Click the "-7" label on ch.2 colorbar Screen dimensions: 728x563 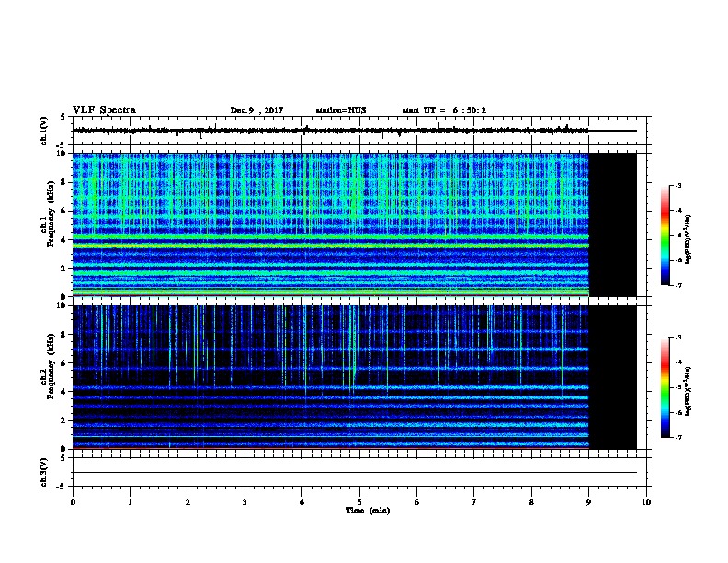[x=677, y=437]
